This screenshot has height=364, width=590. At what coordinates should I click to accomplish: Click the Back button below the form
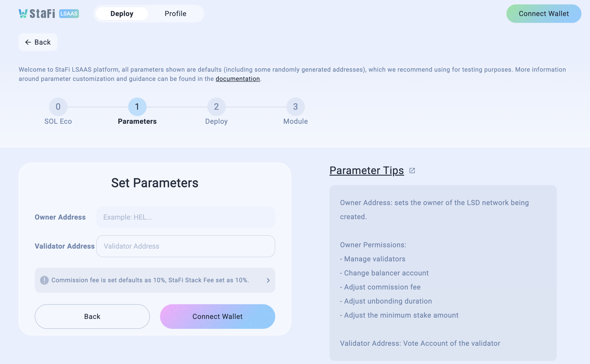click(x=92, y=316)
